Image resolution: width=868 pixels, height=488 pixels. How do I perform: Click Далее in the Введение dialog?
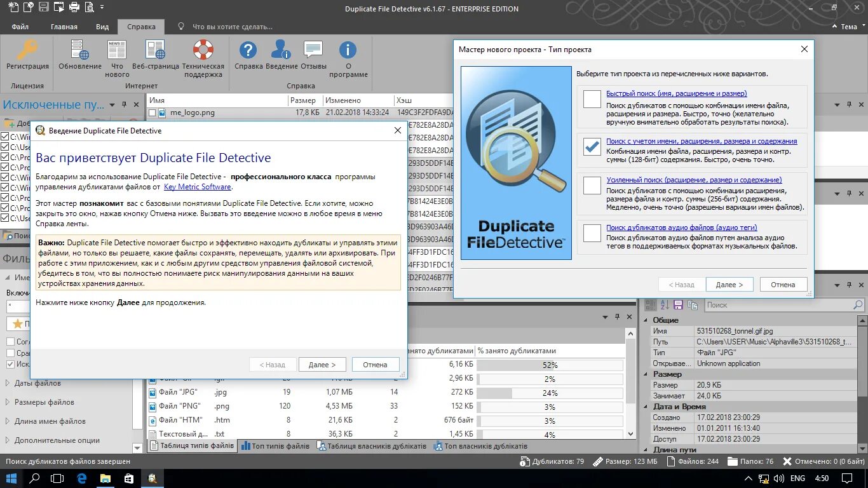(x=322, y=365)
